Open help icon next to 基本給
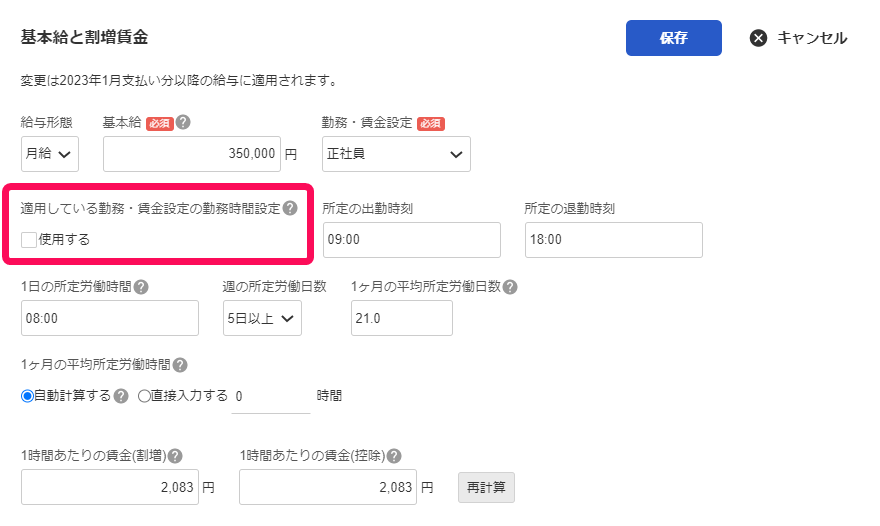Image resolution: width=880 pixels, height=526 pixels. (183, 122)
